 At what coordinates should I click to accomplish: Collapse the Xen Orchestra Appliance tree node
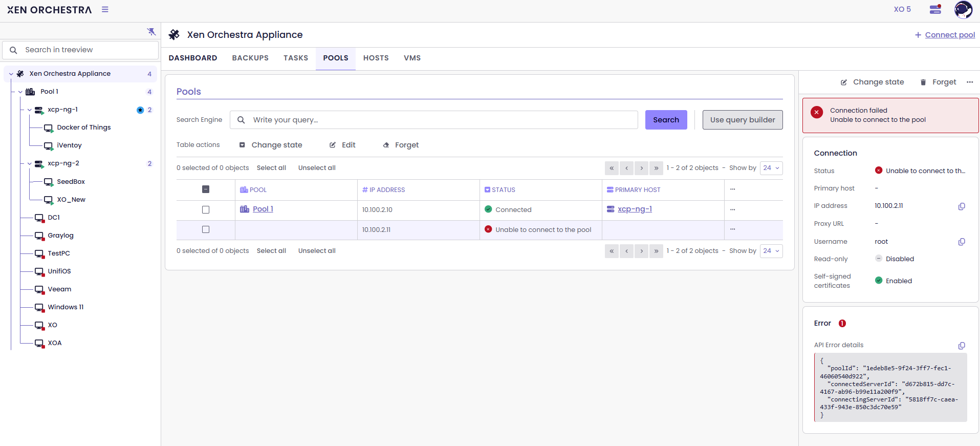[x=11, y=74]
